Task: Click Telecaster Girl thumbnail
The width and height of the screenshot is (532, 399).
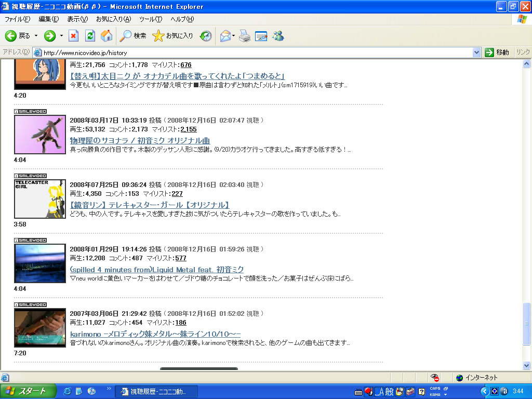Action: (40, 199)
